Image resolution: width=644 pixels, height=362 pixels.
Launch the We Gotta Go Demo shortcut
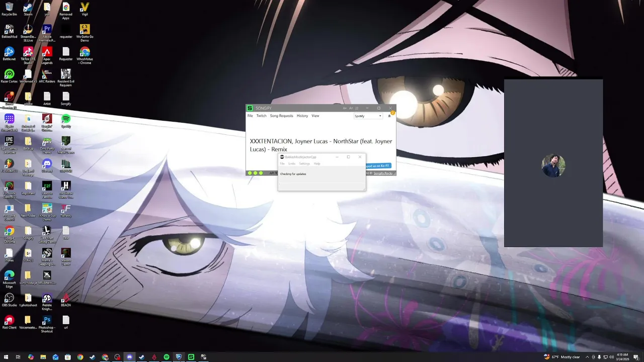(x=85, y=33)
